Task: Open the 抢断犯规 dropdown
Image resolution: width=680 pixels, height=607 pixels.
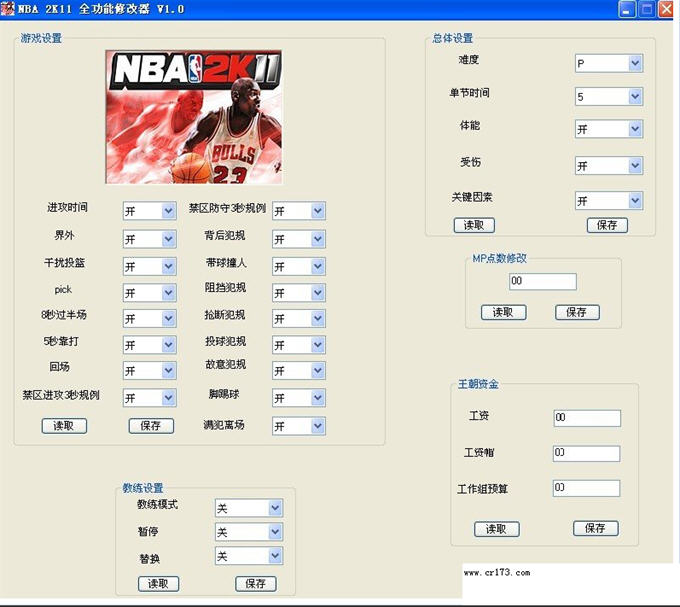Action: pos(299,319)
